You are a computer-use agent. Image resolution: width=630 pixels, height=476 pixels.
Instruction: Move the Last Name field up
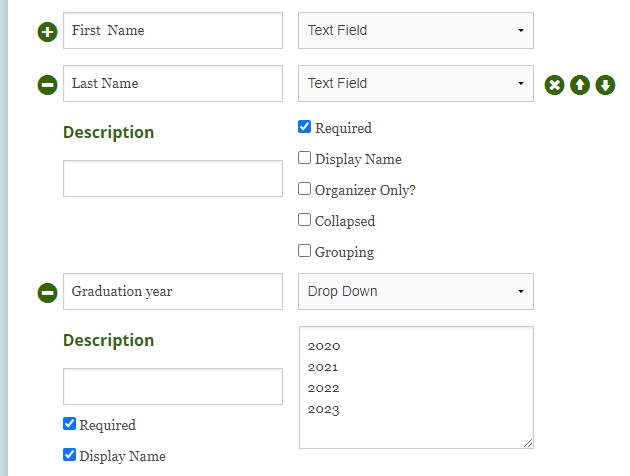pyautogui.click(x=580, y=85)
